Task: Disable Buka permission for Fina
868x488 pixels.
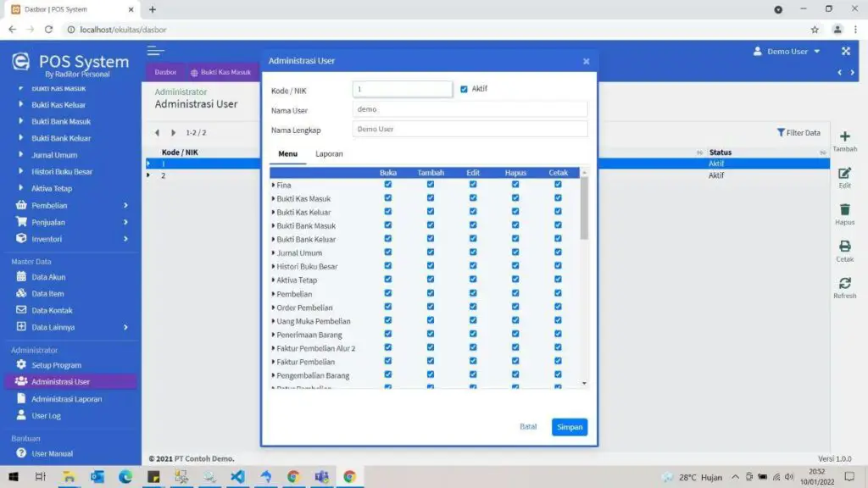Action: click(388, 185)
